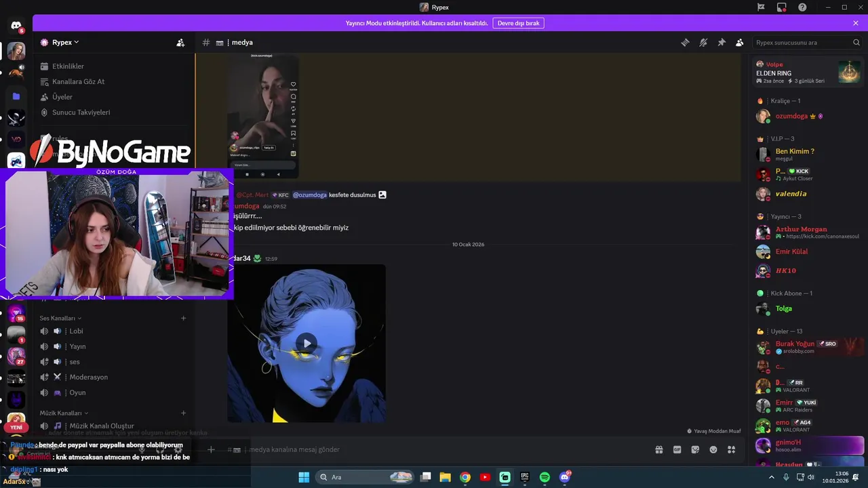Click the unread server folder icon in sidebar
The height and width of the screenshot is (488, 868).
16,96
